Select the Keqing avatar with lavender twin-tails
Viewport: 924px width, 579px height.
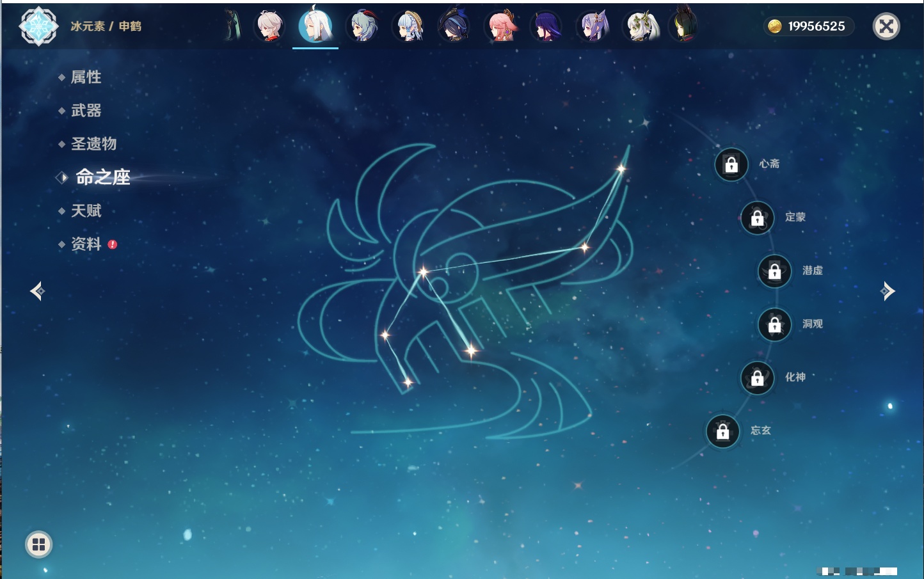(x=593, y=26)
